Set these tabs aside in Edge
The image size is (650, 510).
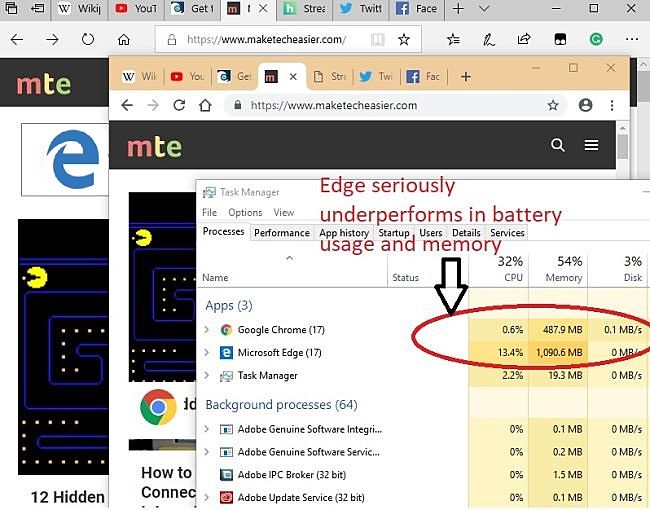pyautogui.click(x=38, y=8)
